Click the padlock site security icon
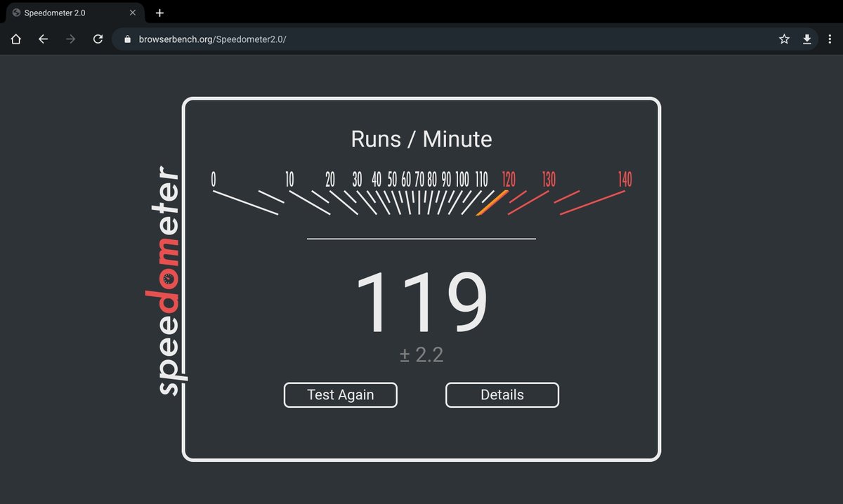The width and height of the screenshot is (843, 504). [x=127, y=39]
